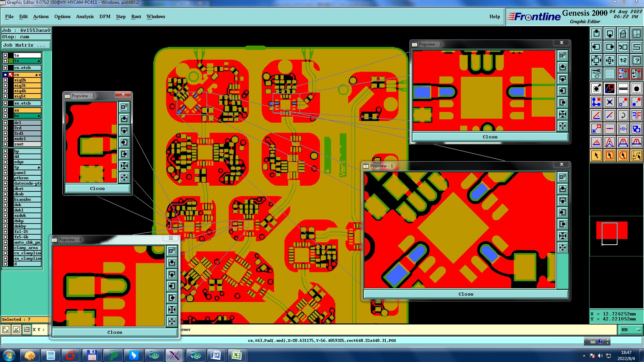Click the question mark help icon in toolbar
Screen dimensions: 644x362
(x=636, y=60)
